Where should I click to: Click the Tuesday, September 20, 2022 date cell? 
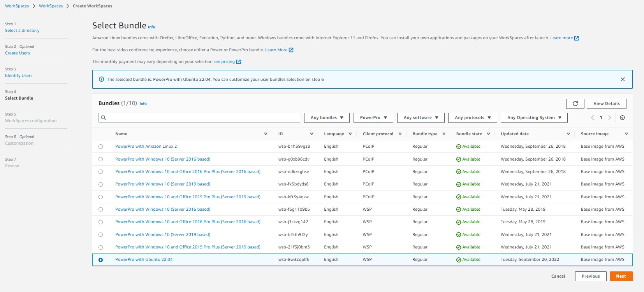click(x=530, y=259)
